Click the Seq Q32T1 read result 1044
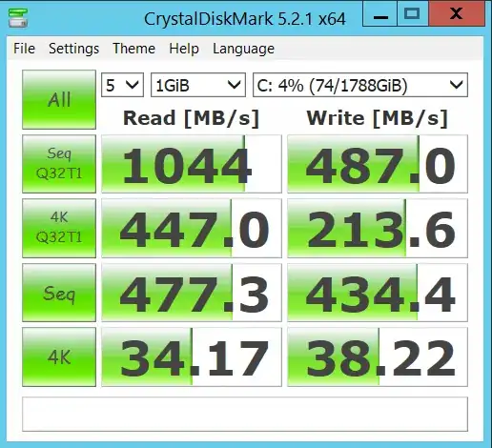Image resolution: width=492 pixels, height=448 pixels. pos(192,164)
